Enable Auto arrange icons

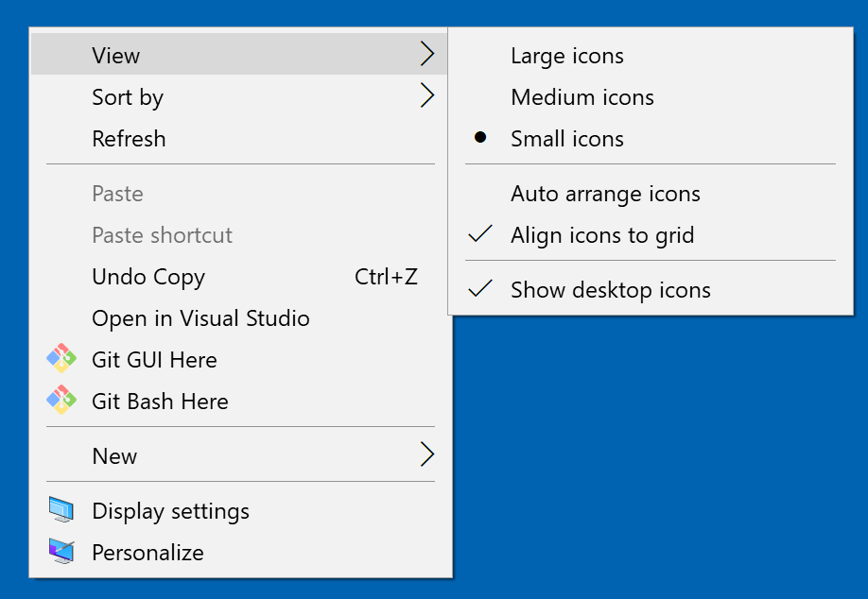point(651,194)
